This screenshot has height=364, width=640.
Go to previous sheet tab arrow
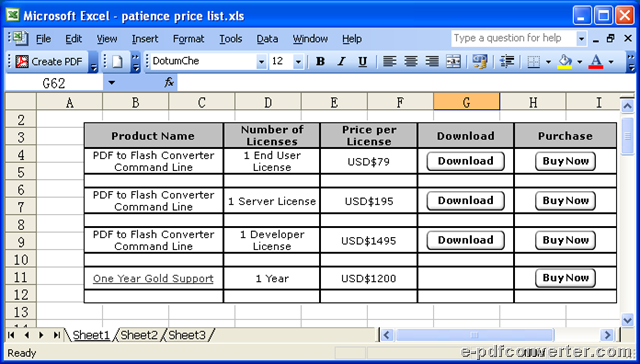click(27, 335)
